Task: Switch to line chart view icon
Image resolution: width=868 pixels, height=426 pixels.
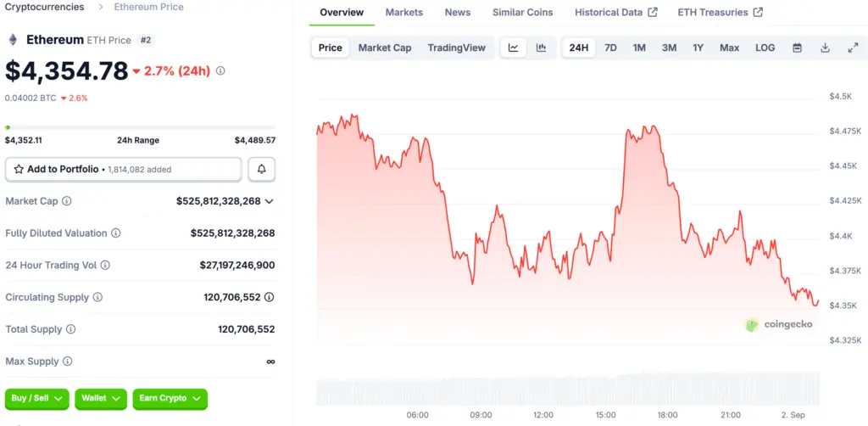Action: pos(513,48)
